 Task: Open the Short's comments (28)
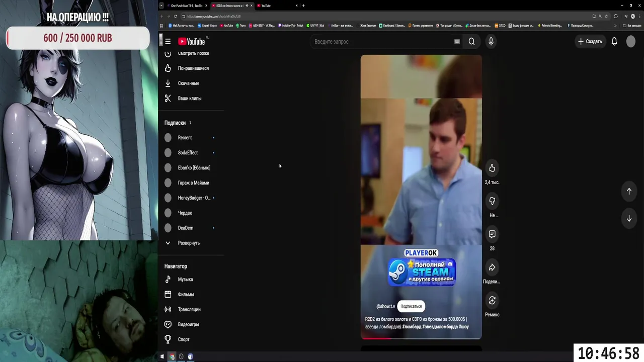[492, 234]
